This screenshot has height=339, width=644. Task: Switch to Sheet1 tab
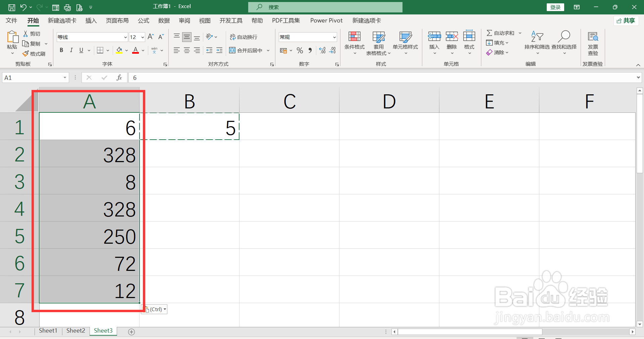[48, 331]
